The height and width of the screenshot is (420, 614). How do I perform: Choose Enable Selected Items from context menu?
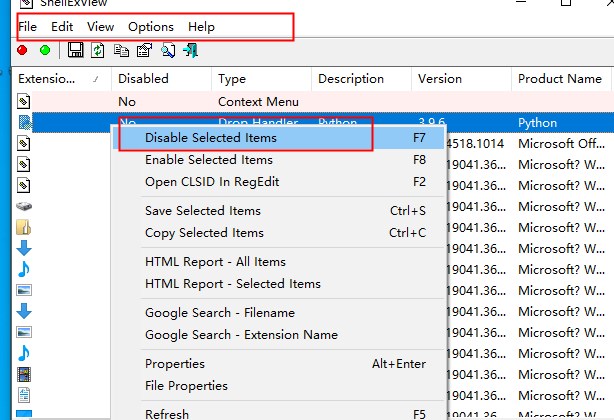tap(209, 160)
